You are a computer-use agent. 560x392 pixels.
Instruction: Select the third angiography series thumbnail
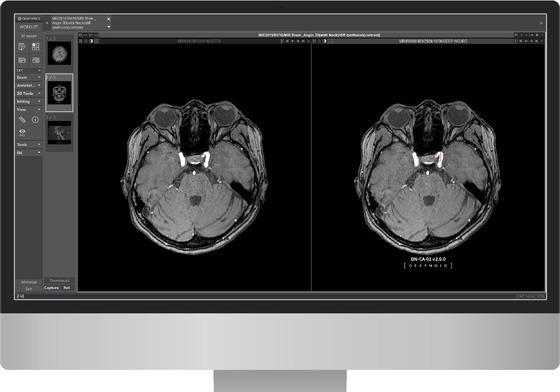(59, 132)
